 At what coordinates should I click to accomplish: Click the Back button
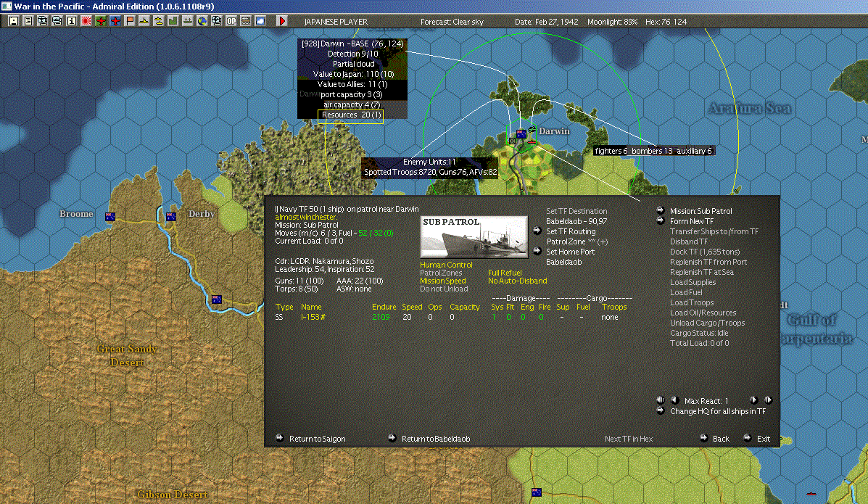pos(721,439)
